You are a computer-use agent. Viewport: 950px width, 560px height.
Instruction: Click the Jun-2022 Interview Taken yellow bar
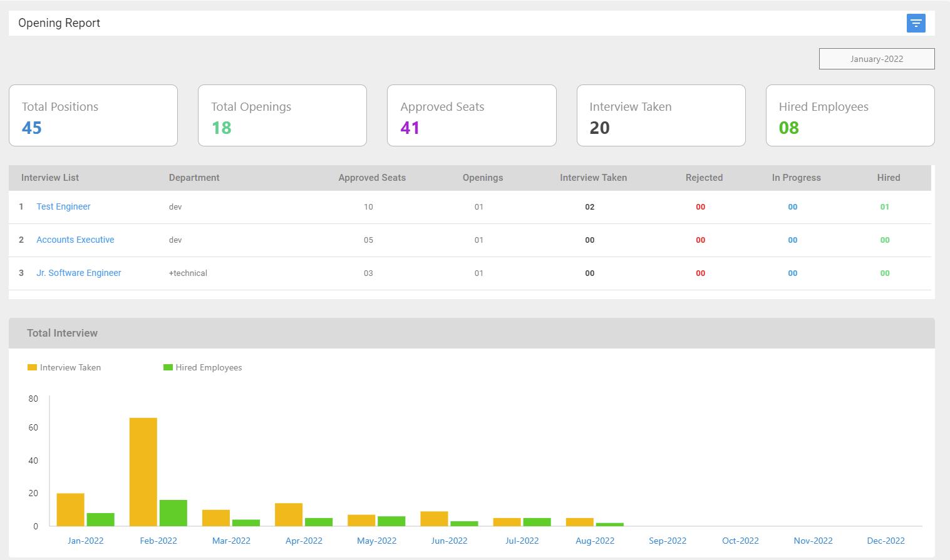[x=434, y=519]
